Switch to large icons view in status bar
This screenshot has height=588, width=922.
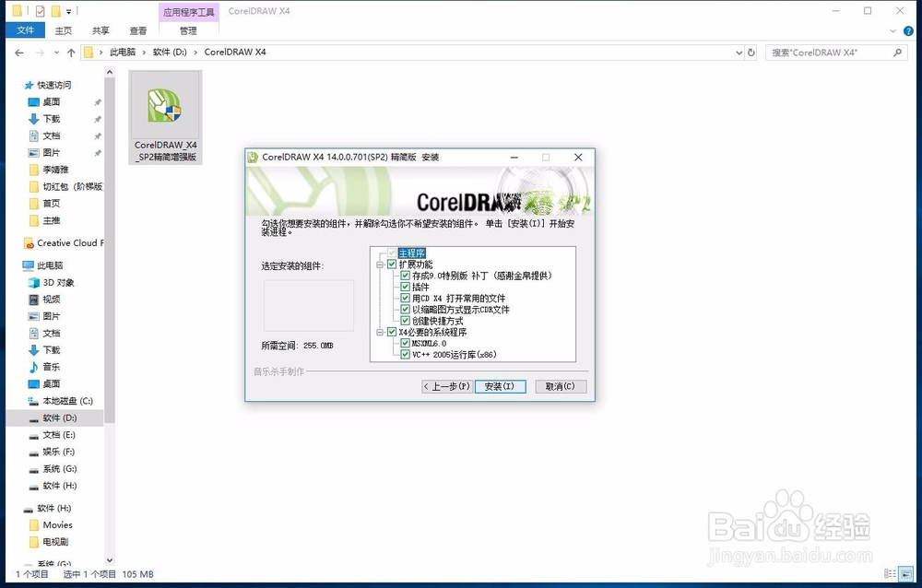906,574
